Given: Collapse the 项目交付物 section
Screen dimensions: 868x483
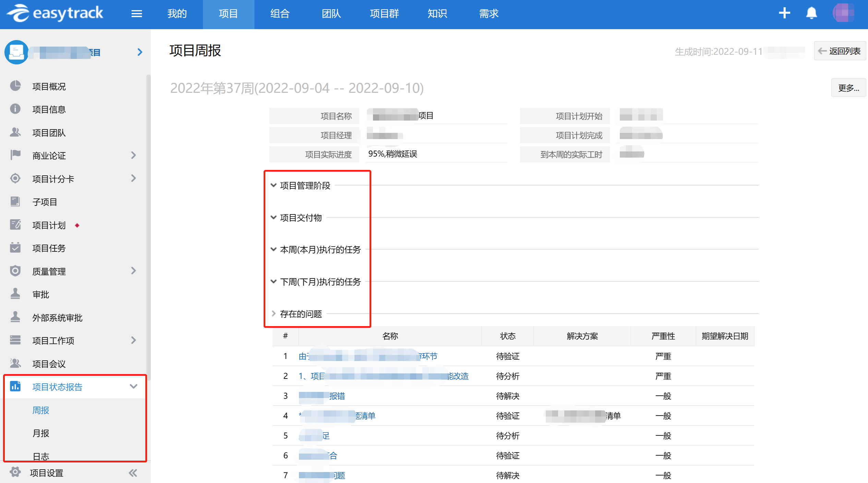Looking at the screenshot, I should tap(274, 218).
